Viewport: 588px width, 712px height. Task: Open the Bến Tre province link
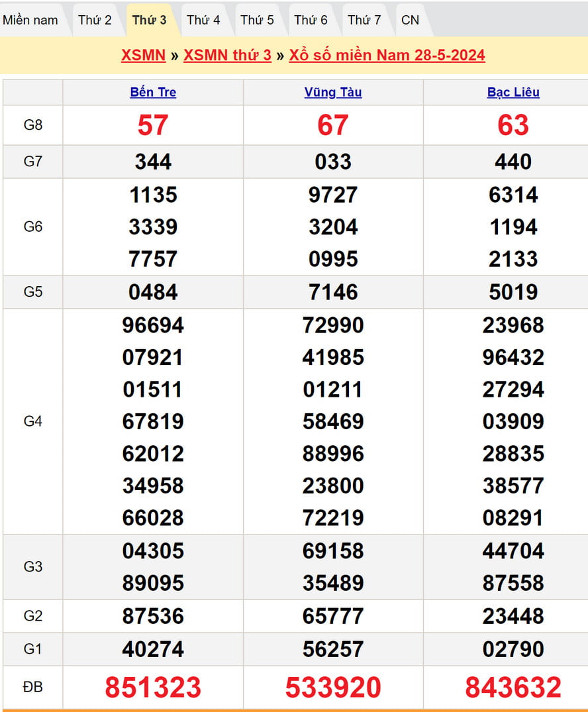pos(153,92)
